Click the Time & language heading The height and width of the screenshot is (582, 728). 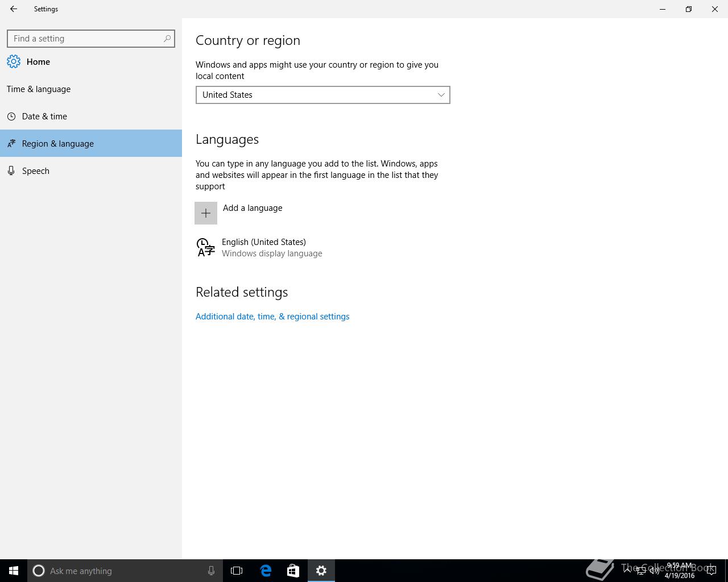click(39, 89)
